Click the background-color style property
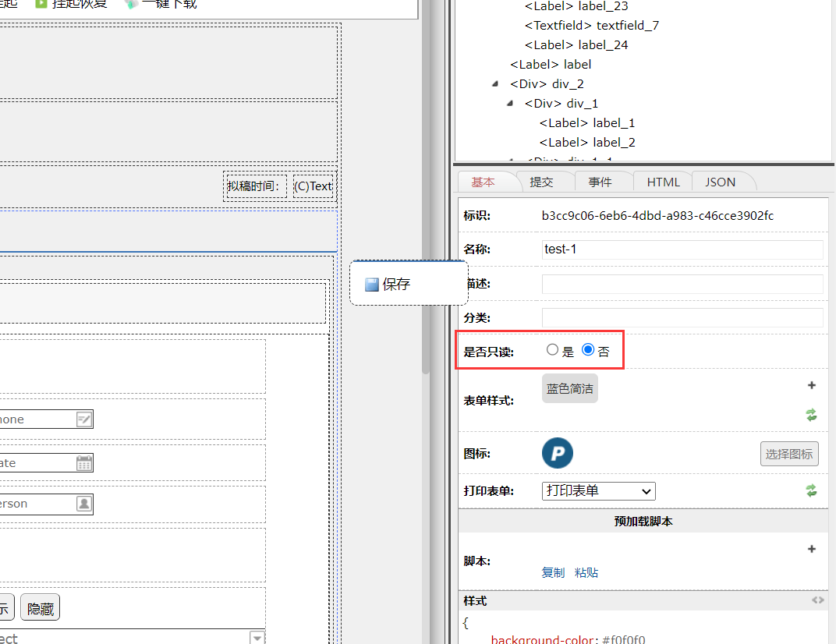 tap(542, 639)
